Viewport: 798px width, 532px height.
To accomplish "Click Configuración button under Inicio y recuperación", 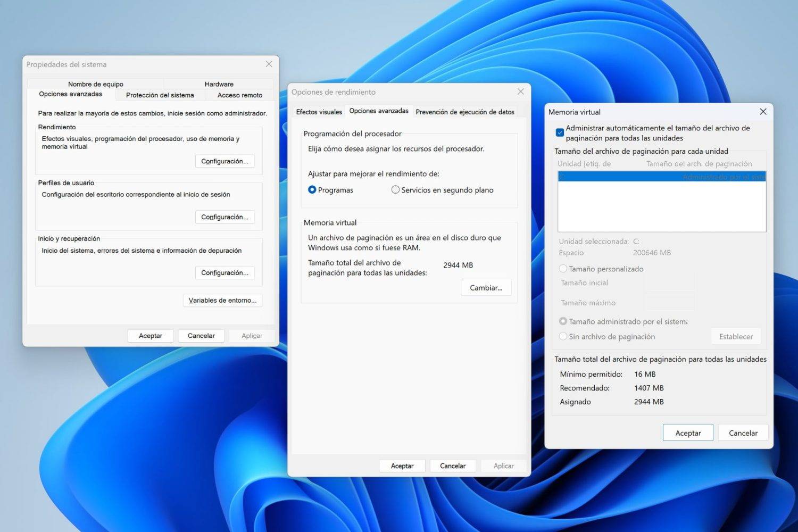I will 225,273.
